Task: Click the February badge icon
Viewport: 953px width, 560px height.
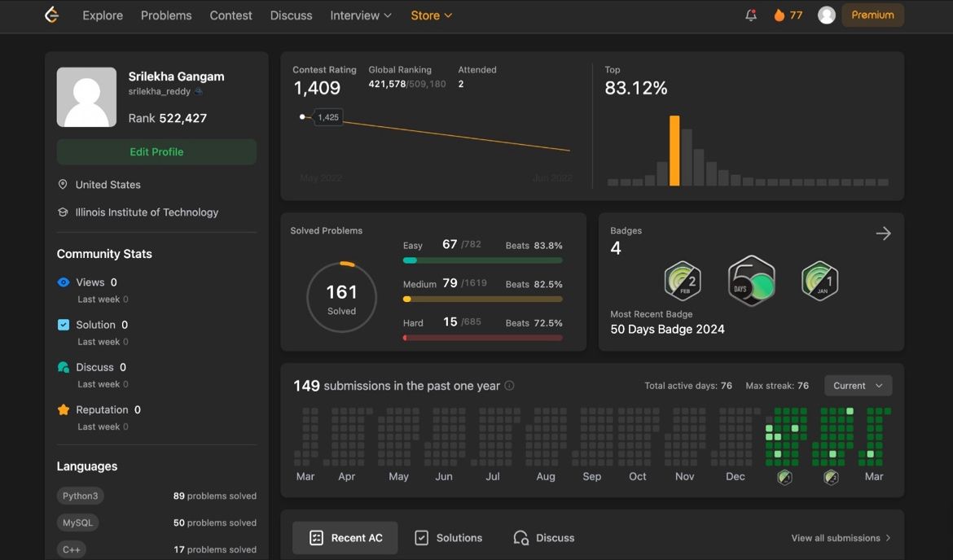Action: point(683,282)
